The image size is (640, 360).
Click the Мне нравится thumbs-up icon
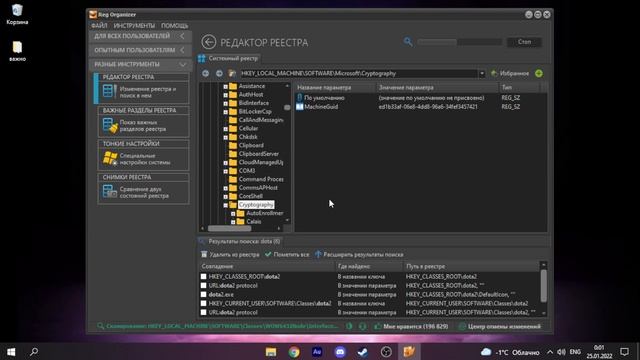click(x=378, y=327)
